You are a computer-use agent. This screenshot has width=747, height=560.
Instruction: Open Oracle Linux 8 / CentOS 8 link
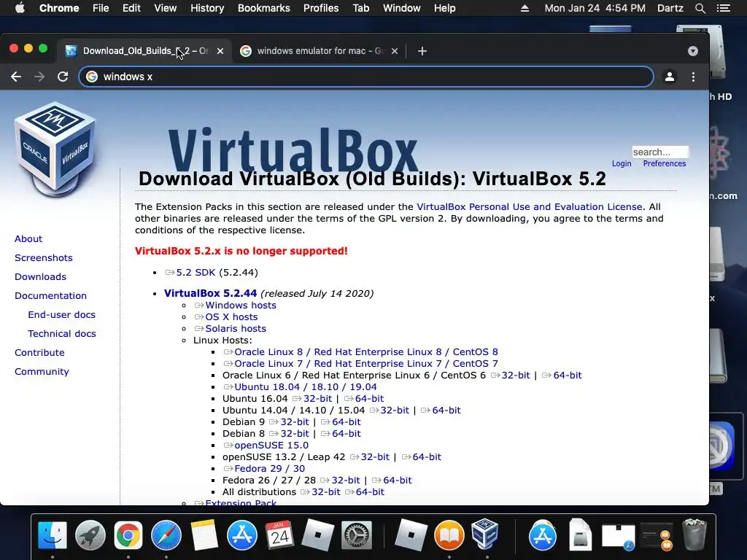tap(360, 352)
